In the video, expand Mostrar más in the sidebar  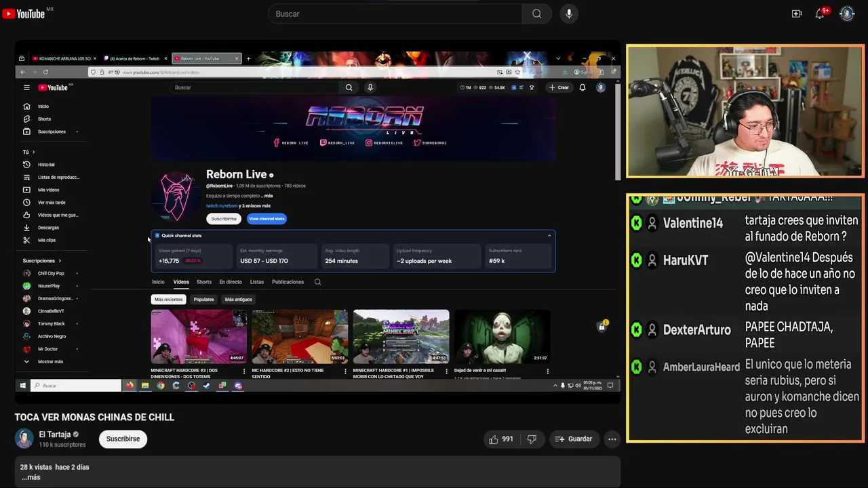[50, 362]
